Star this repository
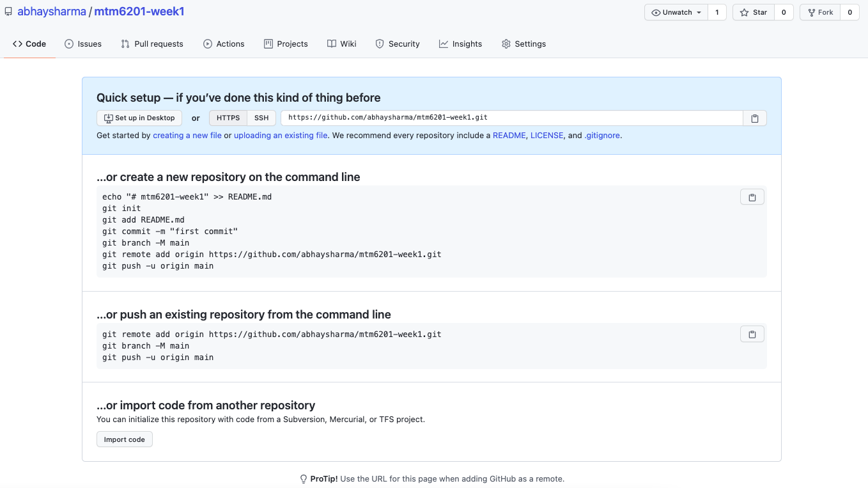868x488 pixels. coord(754,12)
